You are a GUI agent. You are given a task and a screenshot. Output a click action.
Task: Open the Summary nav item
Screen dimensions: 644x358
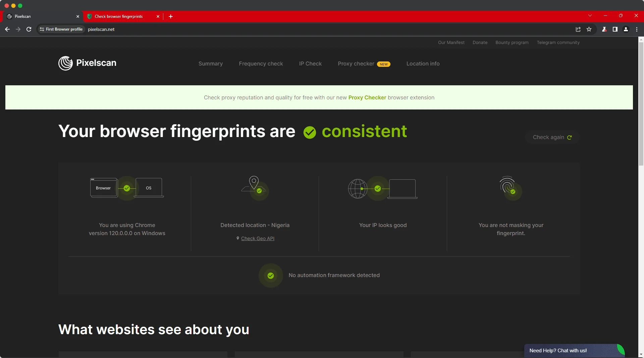pos(210,64)
